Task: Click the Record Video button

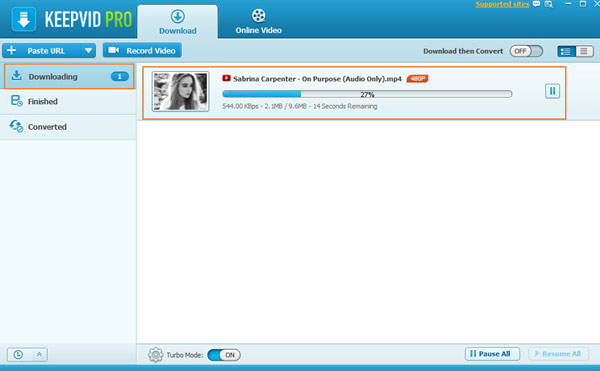Action: pyautogui.click(x=142, y=50)
